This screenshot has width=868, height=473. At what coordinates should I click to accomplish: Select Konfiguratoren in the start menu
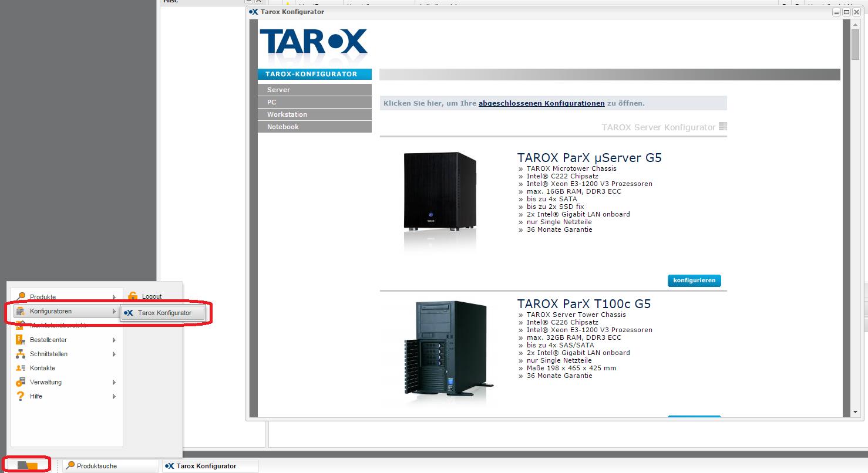click(x=66, y=311)
